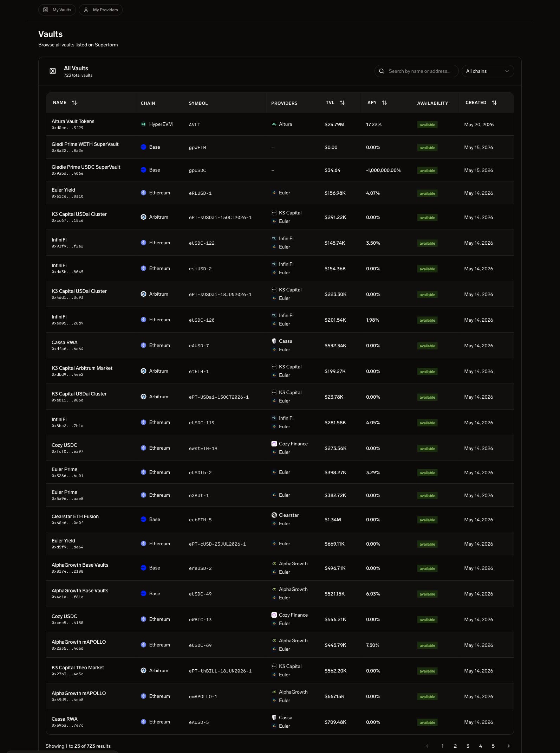Go to results page 2

(x=455, y=746)
